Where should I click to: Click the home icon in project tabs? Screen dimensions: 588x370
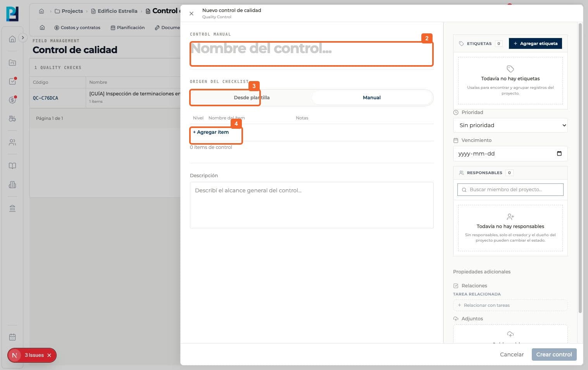pyautogui.click(x=42, y=28)
